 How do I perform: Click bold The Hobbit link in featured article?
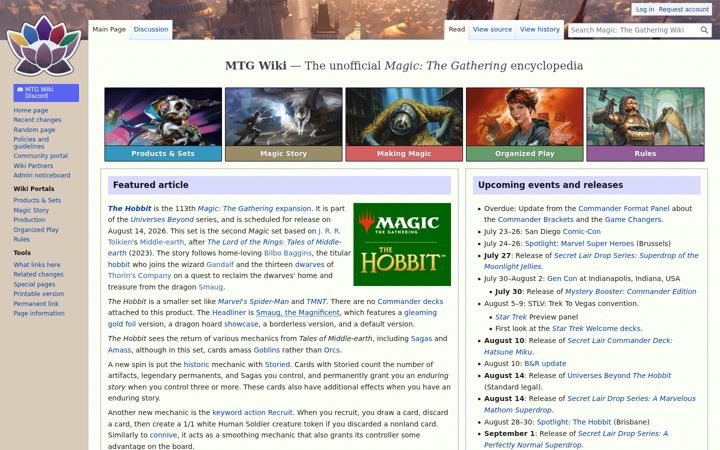pyautogui.click(x=129, y=208)
